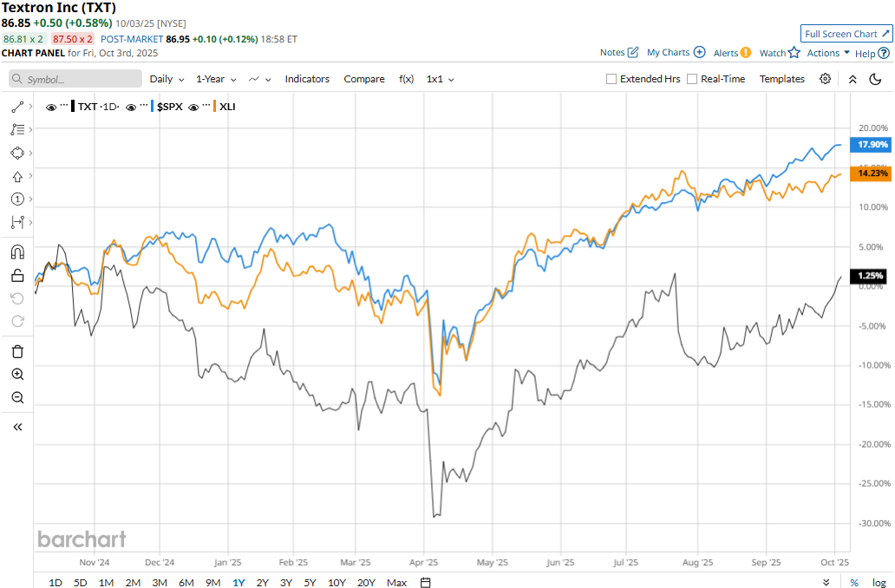Image resolution: width=895 pixels, height=588 pixels.
Task: Switch axis to log scale
Action: (879, 582)
